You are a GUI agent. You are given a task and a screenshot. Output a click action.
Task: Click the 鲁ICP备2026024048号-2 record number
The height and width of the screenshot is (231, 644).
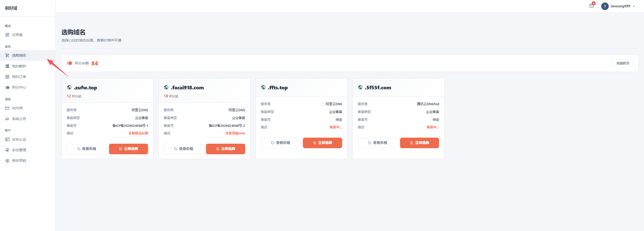pos(227,126)
